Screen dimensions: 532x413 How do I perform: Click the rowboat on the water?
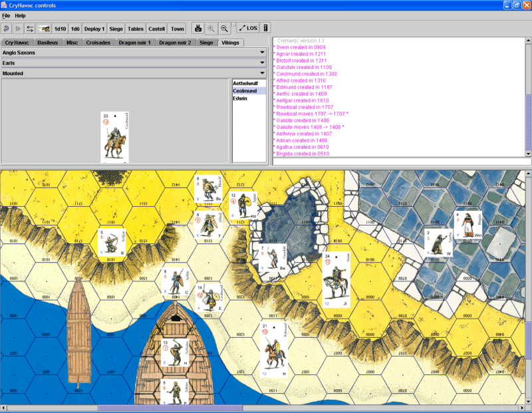(78, 333)
